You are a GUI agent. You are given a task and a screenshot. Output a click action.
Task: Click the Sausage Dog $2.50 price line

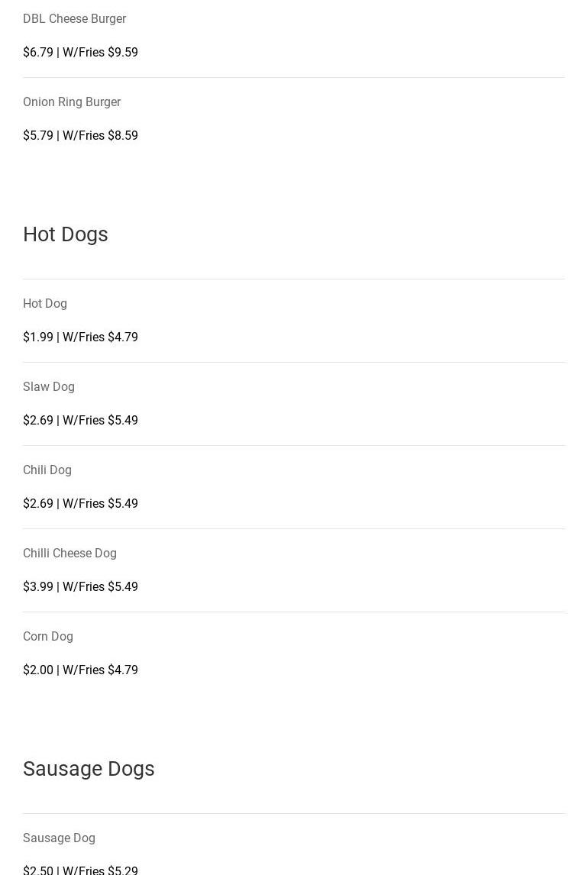(80, 870)
